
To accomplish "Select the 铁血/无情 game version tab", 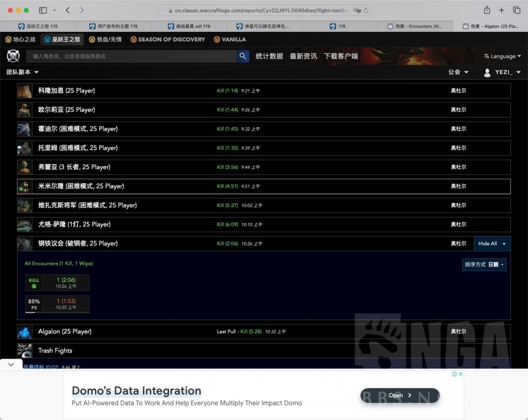I will coord(105,39).
